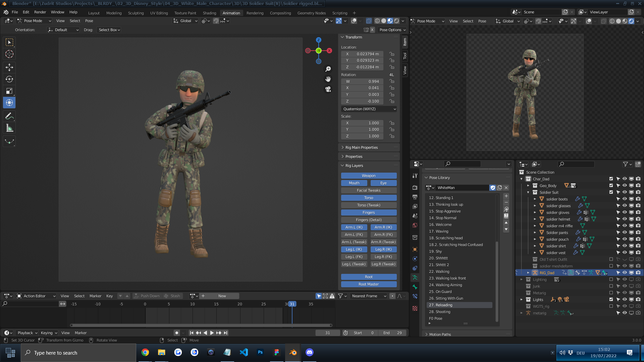Click the zoom magnifier viewport gizmo
The width and height of the screenshot is (644, 362).
[x=328, y=69]
